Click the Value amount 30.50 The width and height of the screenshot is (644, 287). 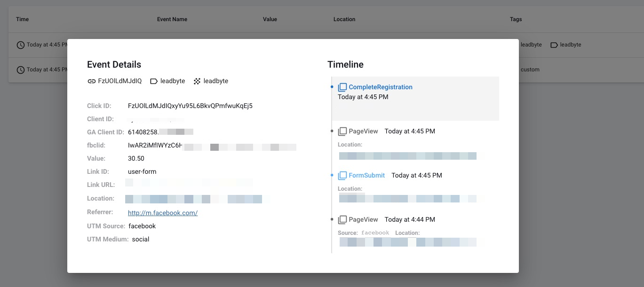click(x=136, y=159)
